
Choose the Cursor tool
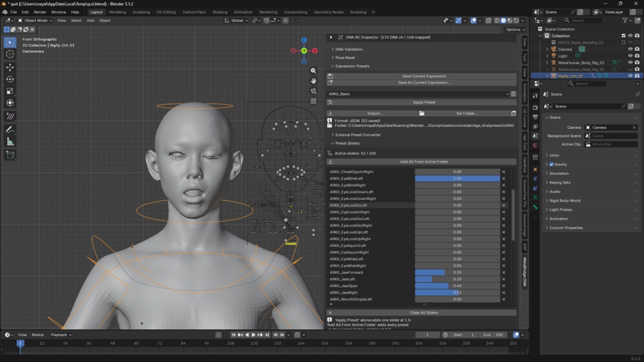click(x=10, y=54)
